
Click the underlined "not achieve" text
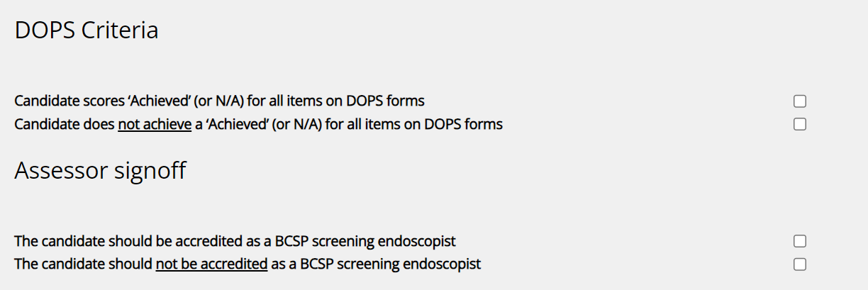pyautogui.click(x=155, y=124)
